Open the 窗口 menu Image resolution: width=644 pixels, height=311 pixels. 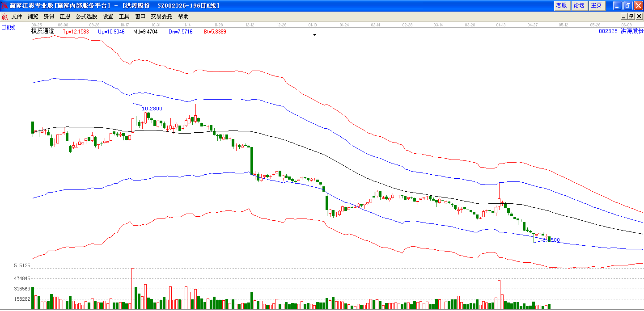[140, 17]
